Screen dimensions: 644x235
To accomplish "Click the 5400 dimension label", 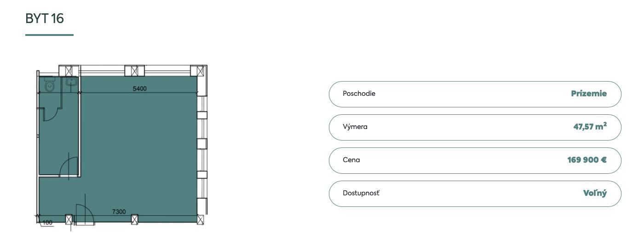I will (x=140, y=88).
